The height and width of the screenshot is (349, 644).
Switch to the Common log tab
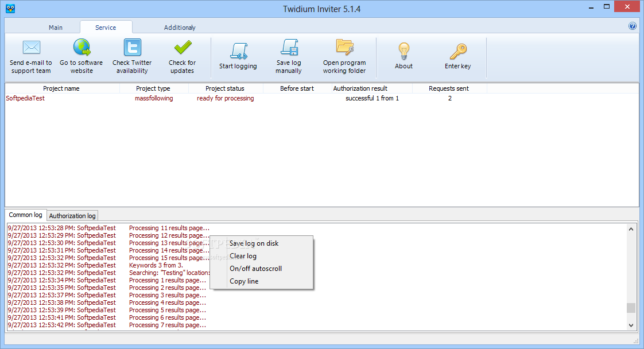click(25, 215)
